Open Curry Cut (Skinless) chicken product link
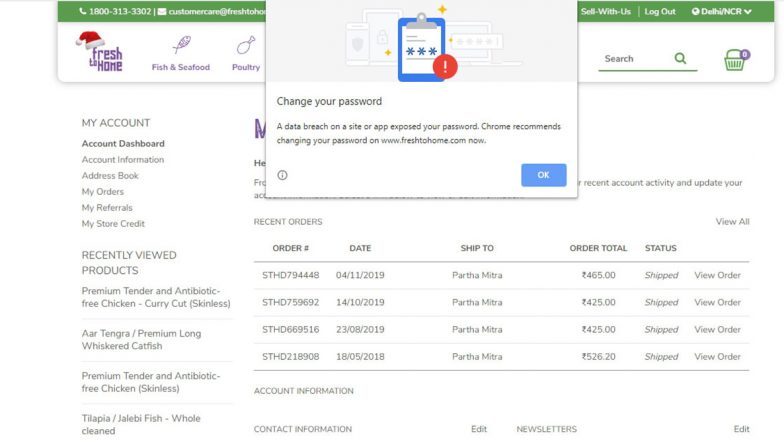This screenshot has width=784, height=441. tap(156, 297)
